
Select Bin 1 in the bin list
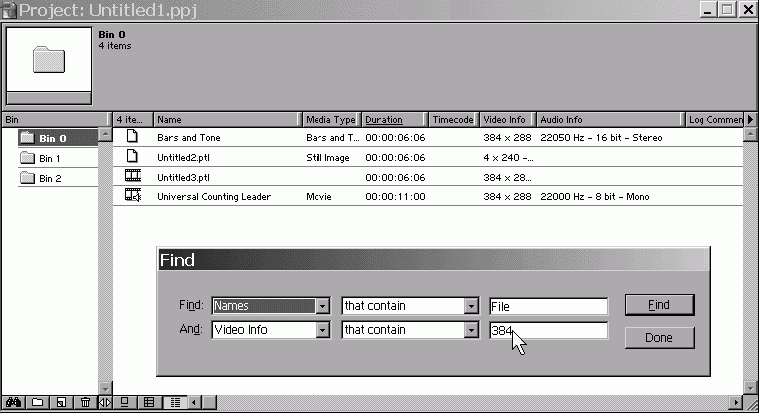49,158
